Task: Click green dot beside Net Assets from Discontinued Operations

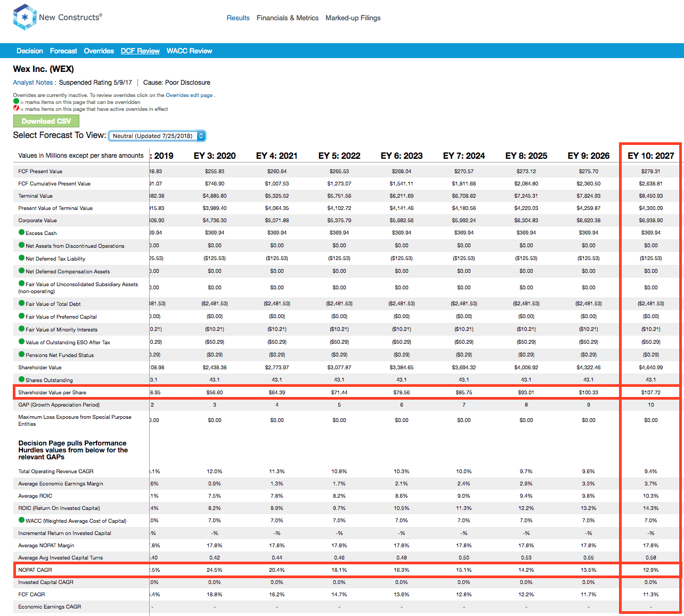Action: (22, 245)
